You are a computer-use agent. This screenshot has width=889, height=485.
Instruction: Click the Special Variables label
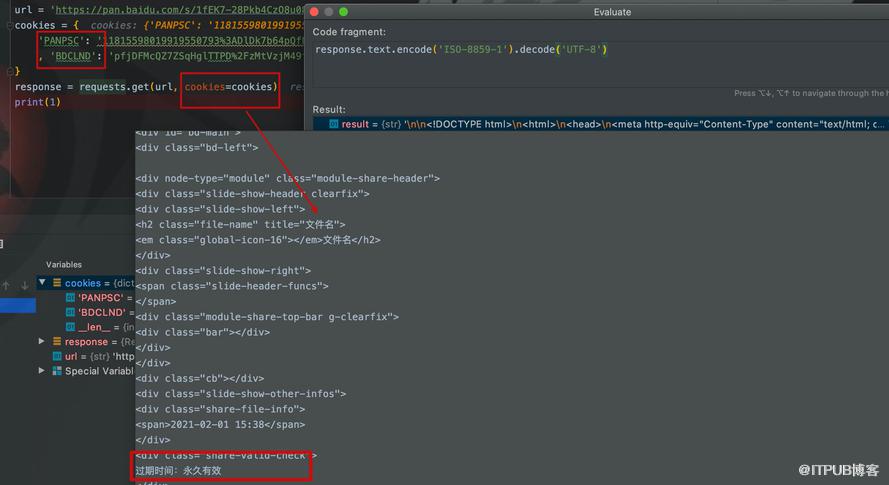click(99, 371)
